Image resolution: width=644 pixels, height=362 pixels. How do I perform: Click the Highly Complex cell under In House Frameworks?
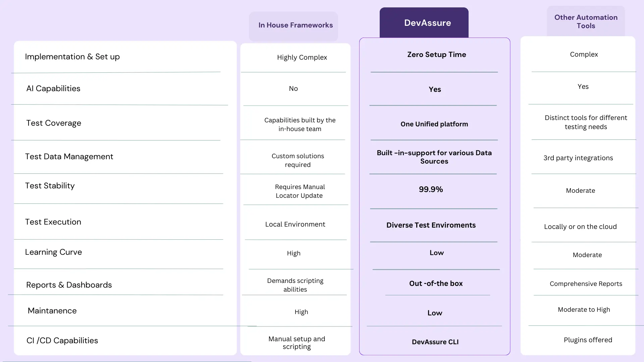[x=302, y=57]
